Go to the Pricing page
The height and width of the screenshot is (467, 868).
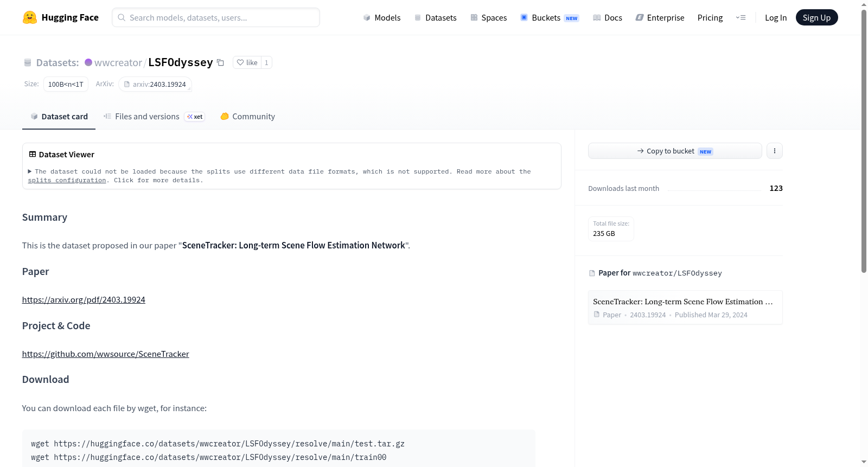coord(710,17)
